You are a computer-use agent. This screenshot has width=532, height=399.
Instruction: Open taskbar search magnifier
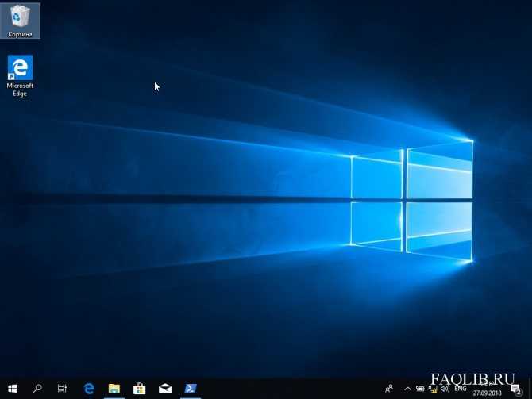(37, 389)
